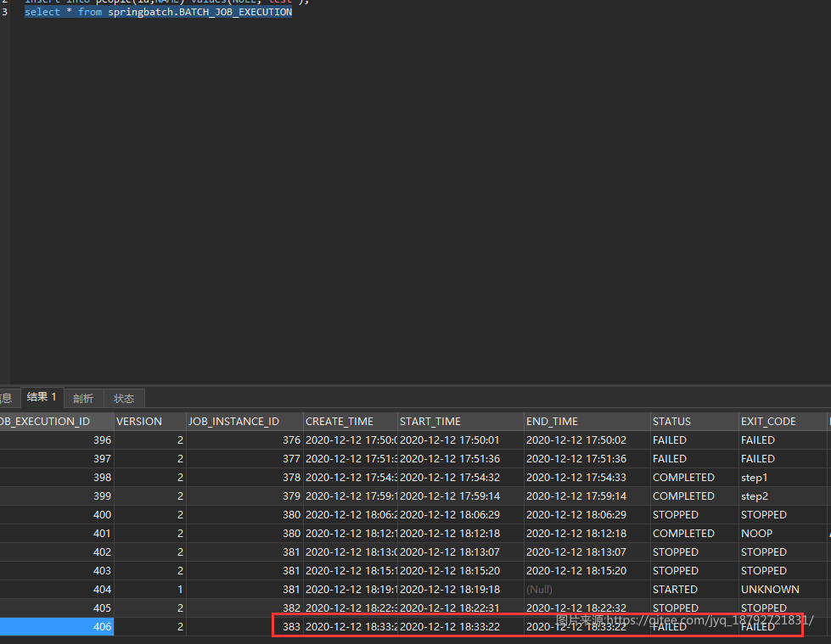
Task: Click the STATUS column header
Action: pyautogui.click(x=695, y=422)
